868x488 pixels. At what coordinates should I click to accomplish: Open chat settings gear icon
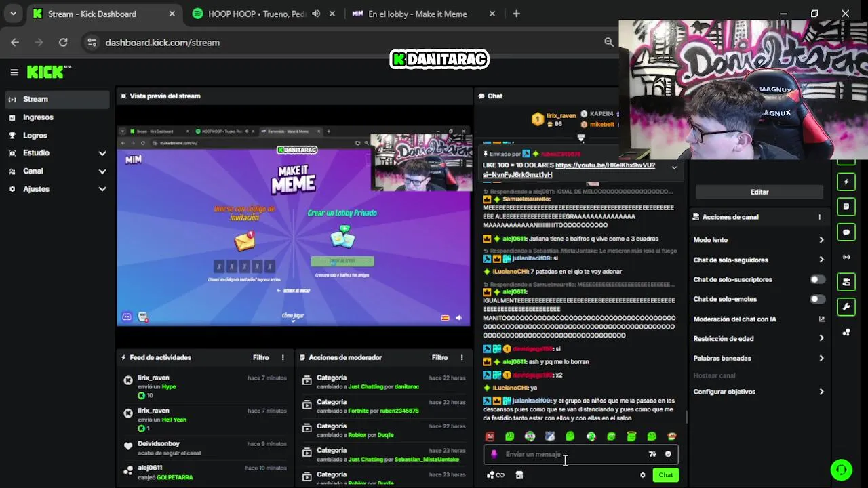pyautogui.click(x=643, y=475)
